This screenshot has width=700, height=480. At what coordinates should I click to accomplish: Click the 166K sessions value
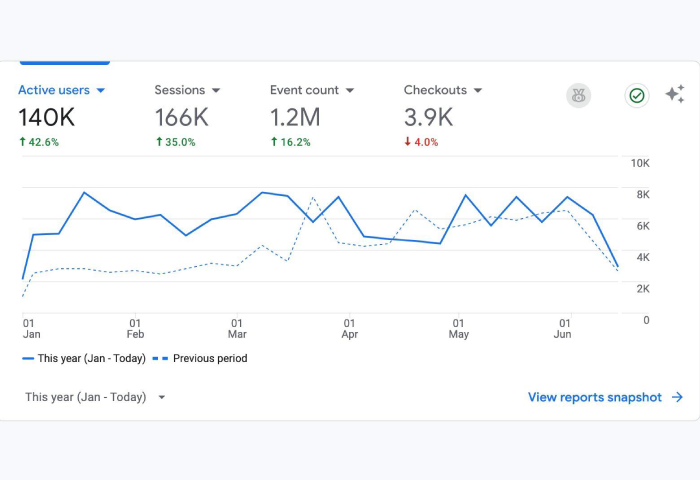tap(182, 117)
